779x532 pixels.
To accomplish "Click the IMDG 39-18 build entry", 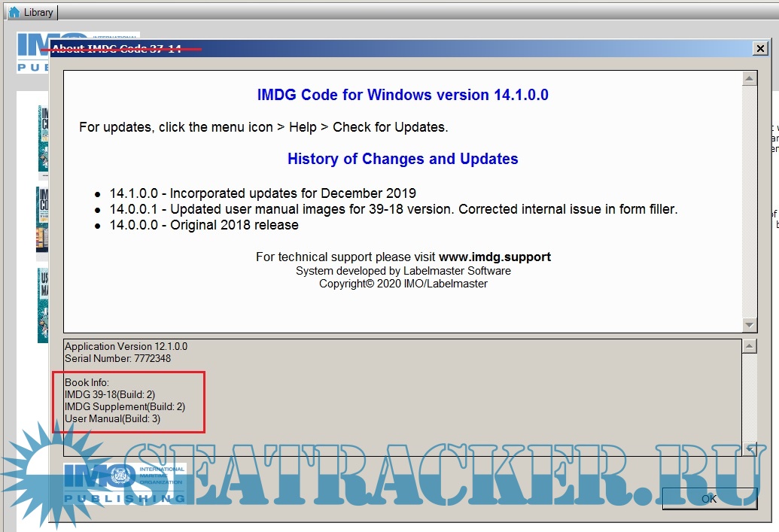I will click(110, 395).
